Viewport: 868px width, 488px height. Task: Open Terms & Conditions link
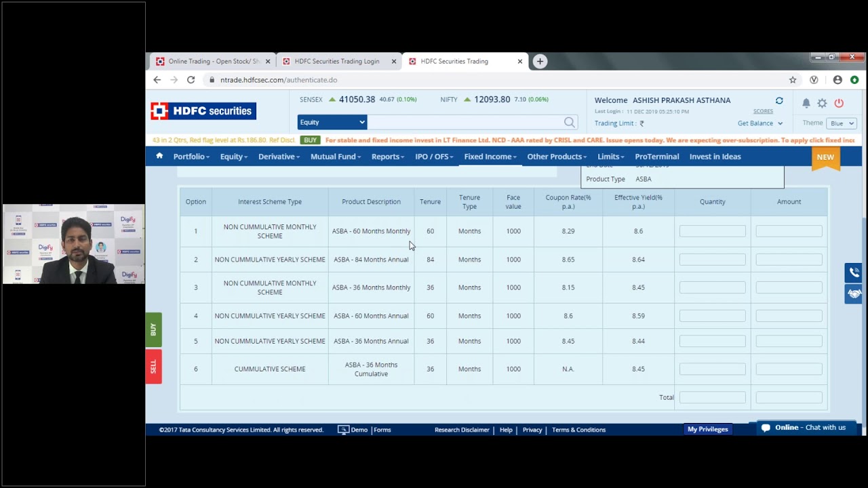coord(578,430)
